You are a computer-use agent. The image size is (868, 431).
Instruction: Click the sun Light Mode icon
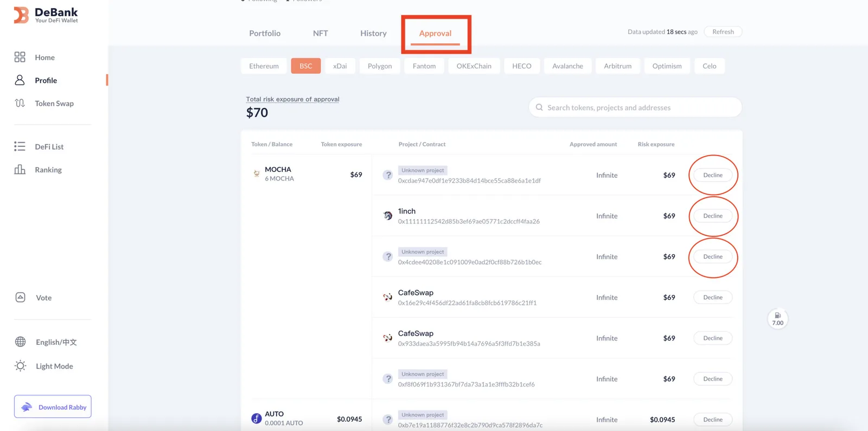(21, 366)
